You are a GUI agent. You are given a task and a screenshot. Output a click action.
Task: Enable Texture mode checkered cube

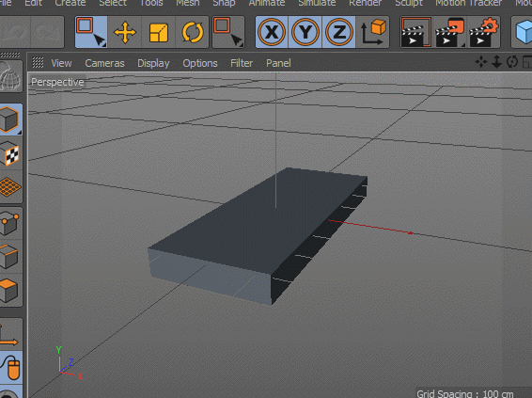tap(10, 154)
